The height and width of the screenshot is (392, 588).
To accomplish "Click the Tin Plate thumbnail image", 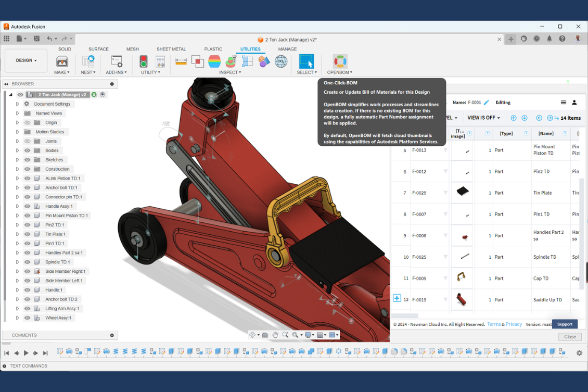I will click(x=463, y=192).
